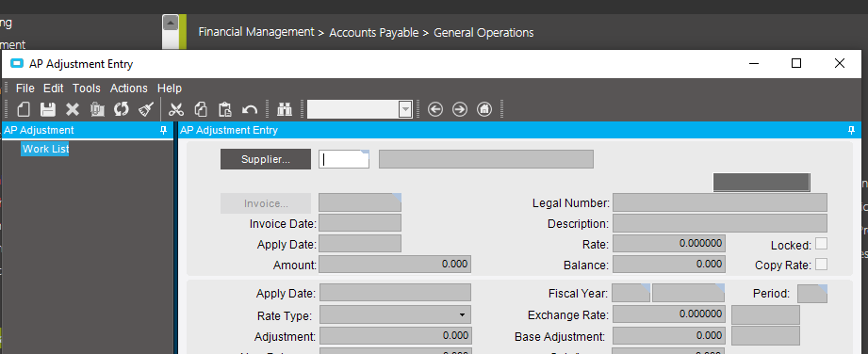This screenshot has height=354, width=868.
Task: Click the first Fiscal Year field
Action: click(x=631, y=293)
